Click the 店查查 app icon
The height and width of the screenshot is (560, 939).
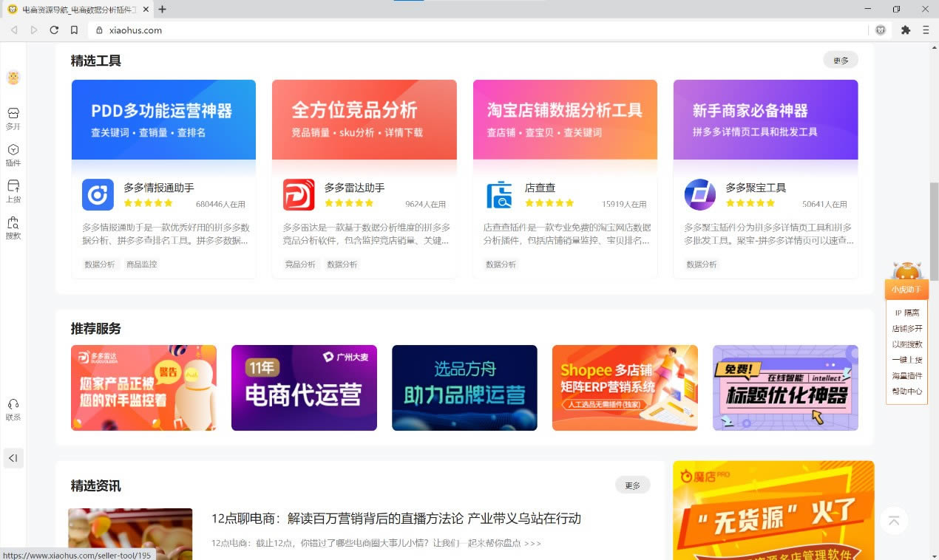(x=499, y=195)
